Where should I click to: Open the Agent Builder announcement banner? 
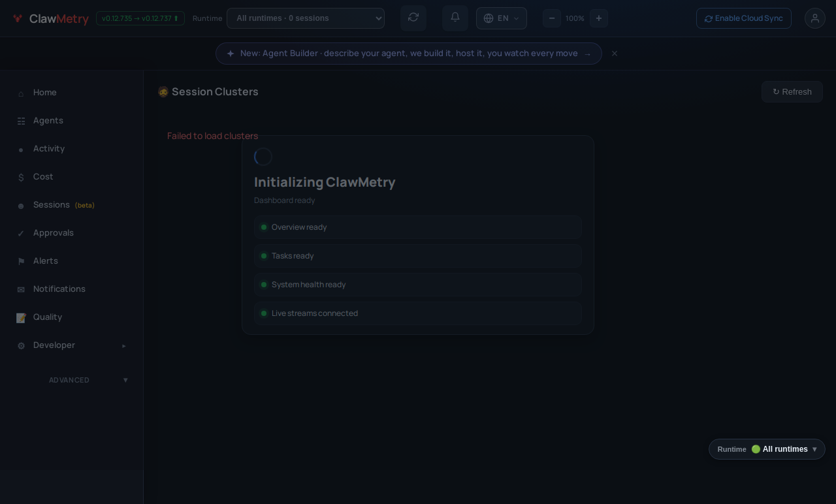tap(409, 54)
